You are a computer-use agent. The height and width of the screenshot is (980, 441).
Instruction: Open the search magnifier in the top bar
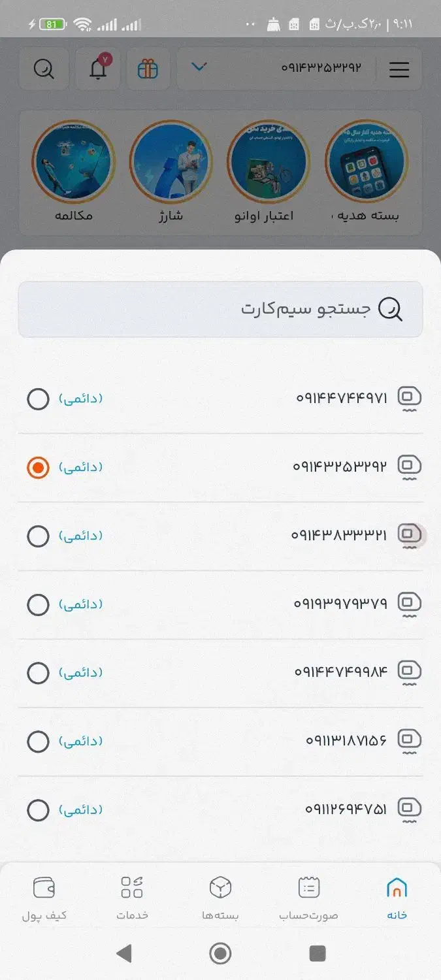[43, 69]
